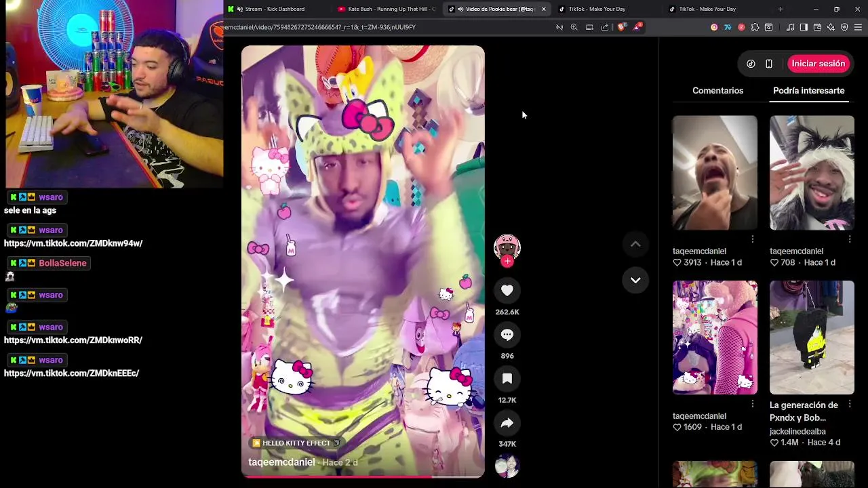Image resolution: width=868 pixels, height=488 pixels.
Task: Click the leftmost icon in address bar group
Action: tap(559, 27)
